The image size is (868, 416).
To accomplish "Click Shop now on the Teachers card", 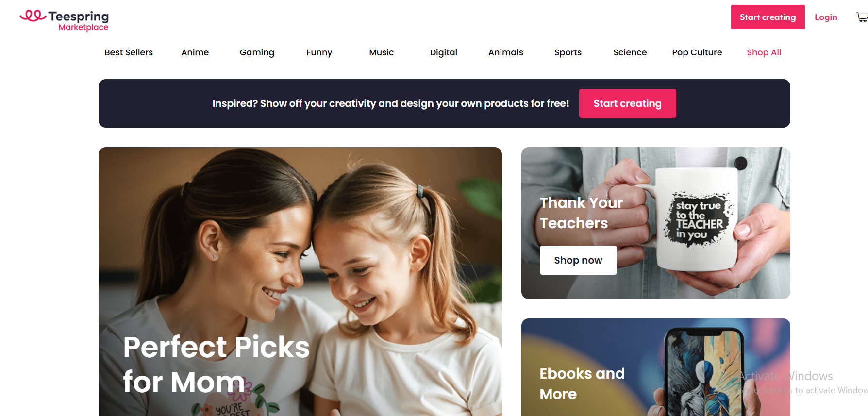I will pos(578,260).
